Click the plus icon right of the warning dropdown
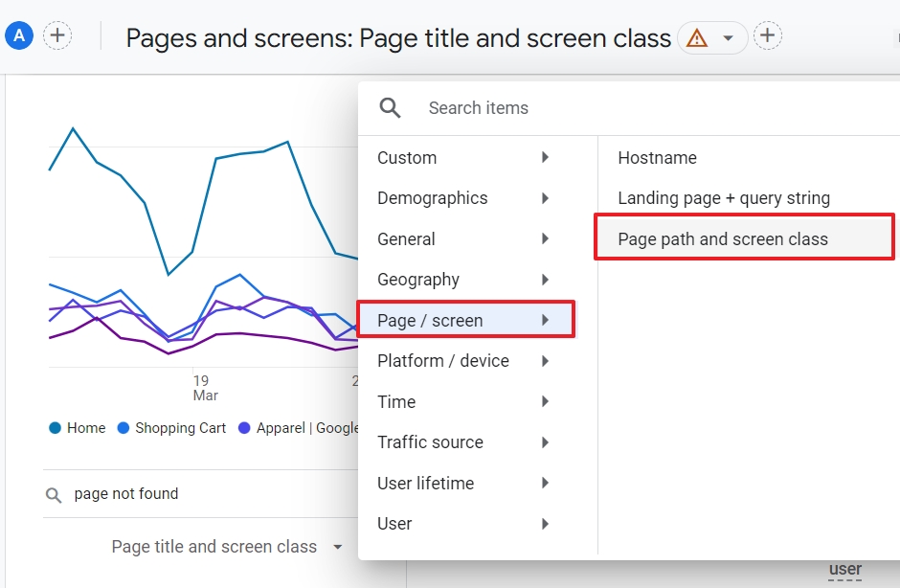 pos(766,35)
